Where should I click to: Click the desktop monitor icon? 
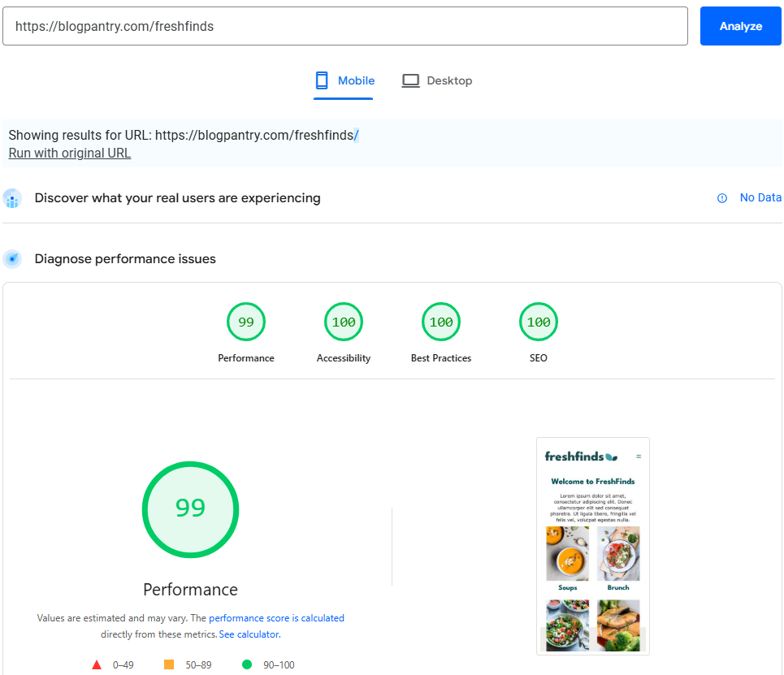pyautogui.click(x=411, y=80)
